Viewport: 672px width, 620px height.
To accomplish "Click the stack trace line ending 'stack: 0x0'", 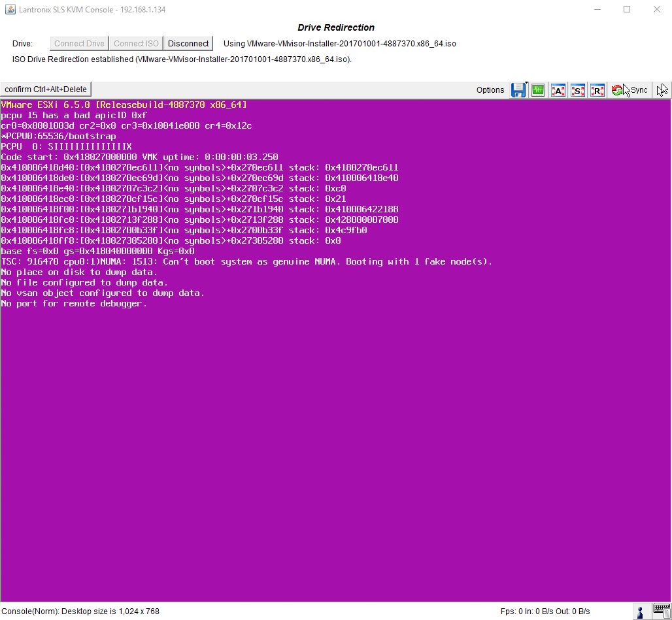I will [x=171, y=240].
